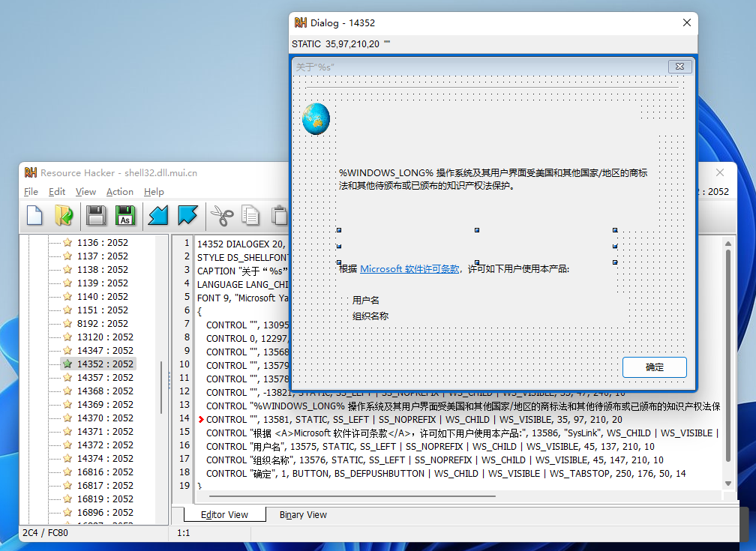Click the Save As toolbar icon
The height and width of the screenshot is (551, 756).
tap(124, 217)
